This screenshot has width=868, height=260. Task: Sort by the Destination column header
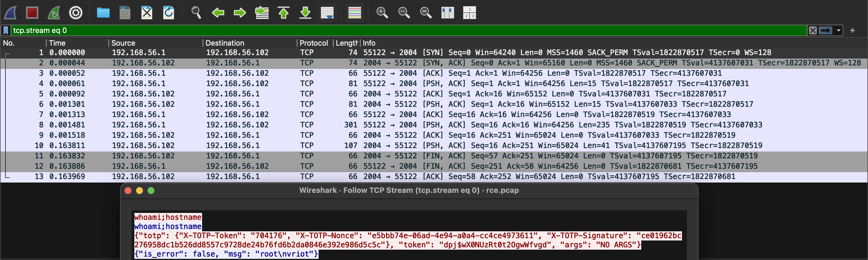point(250,43)
